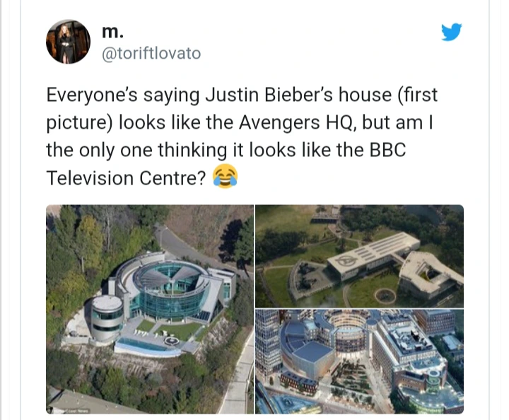Open the circular profile avatar
This screenshot has height=420, width=509.
point(68,42)
